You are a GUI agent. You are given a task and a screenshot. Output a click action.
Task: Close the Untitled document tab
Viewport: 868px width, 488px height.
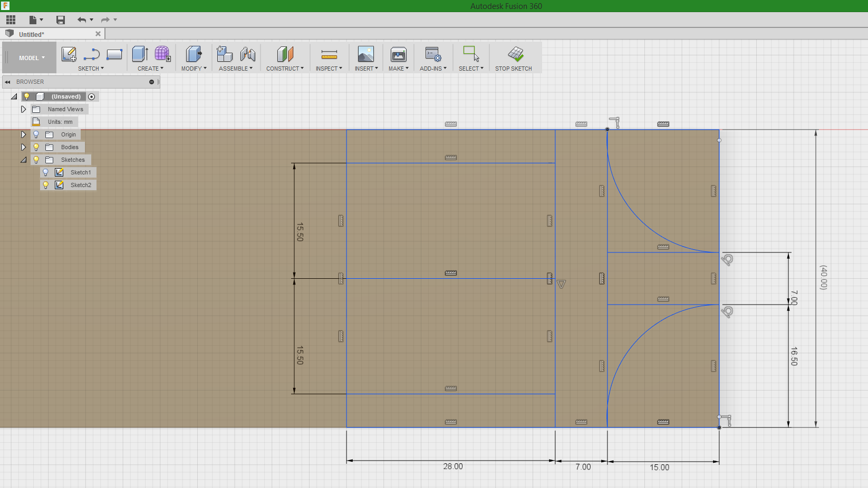click(x=98, y=34)
